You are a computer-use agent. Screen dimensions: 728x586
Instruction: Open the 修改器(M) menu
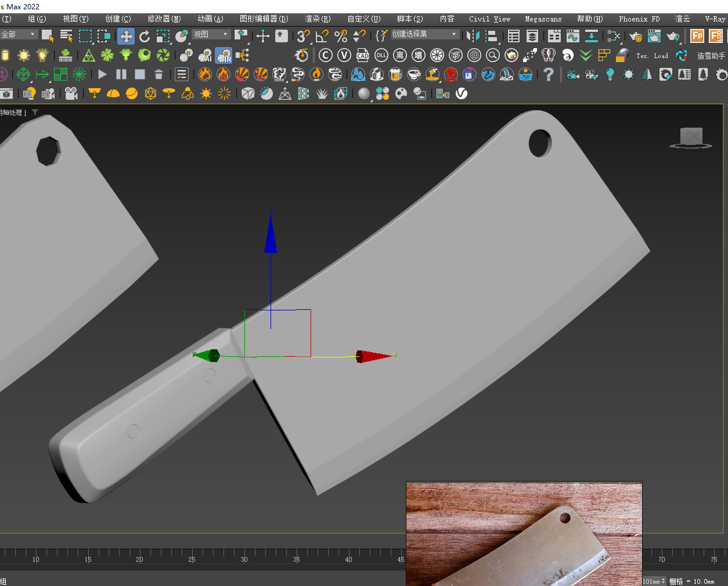pyautogui.click(x=164, y=19)
